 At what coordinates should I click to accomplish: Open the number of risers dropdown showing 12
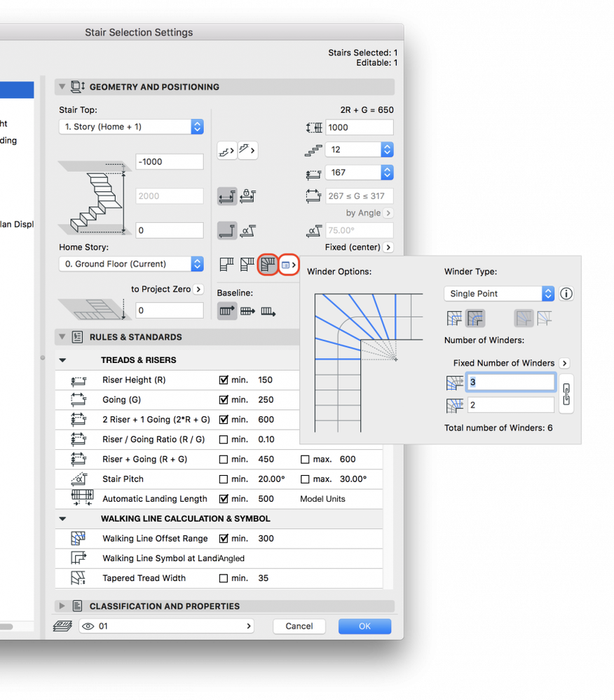(360, 149)
